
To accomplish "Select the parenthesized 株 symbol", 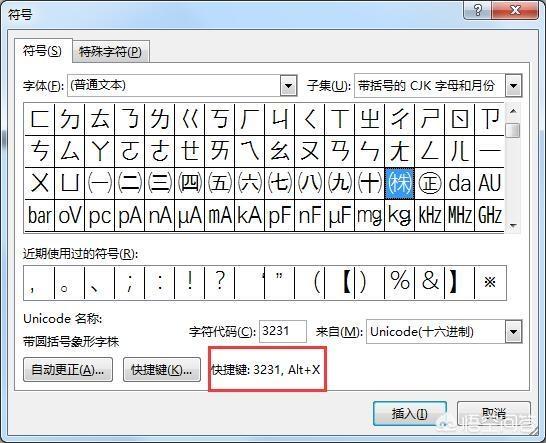I will (x=399, y=184).
